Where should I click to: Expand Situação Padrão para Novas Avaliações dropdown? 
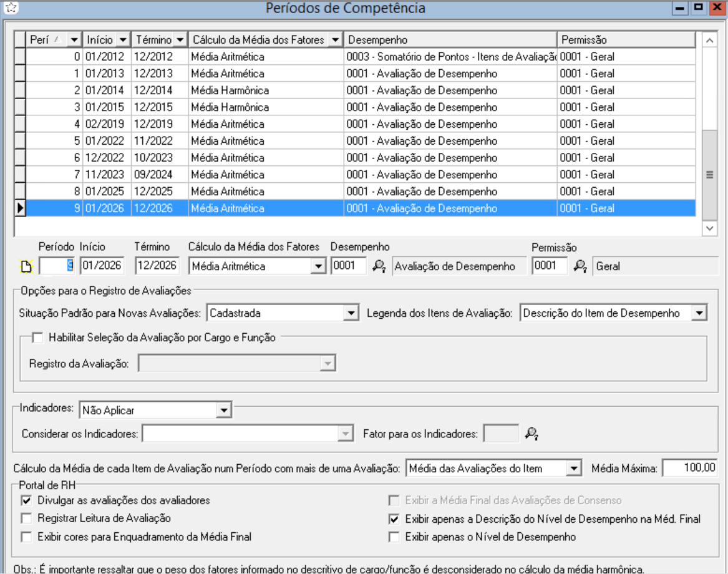click(x=352, y=312)
